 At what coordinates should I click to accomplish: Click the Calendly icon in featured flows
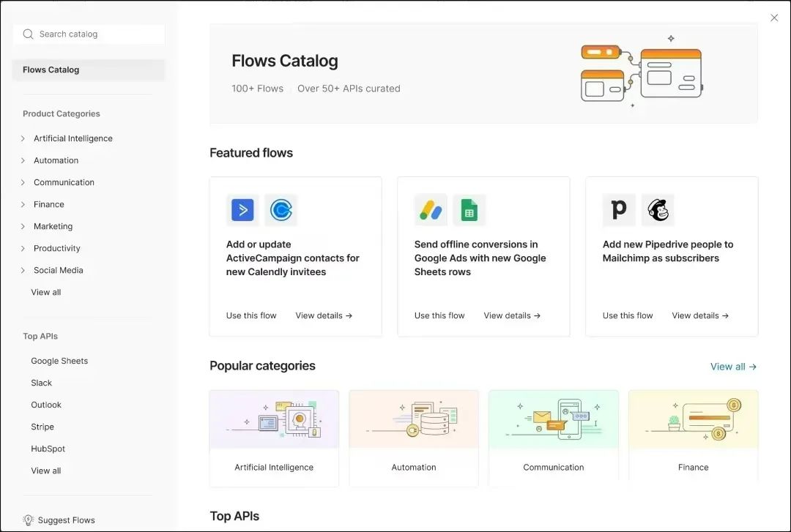tap(281, 210)
